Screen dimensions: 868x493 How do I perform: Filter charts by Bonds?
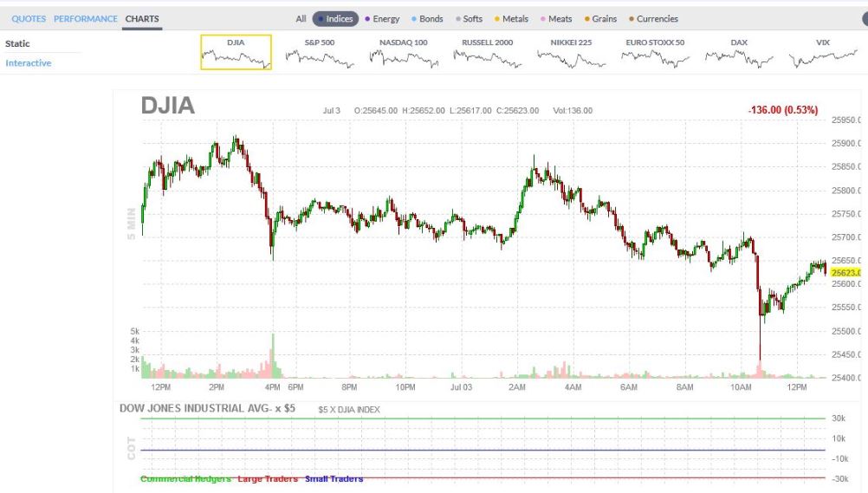pos(427,19)
